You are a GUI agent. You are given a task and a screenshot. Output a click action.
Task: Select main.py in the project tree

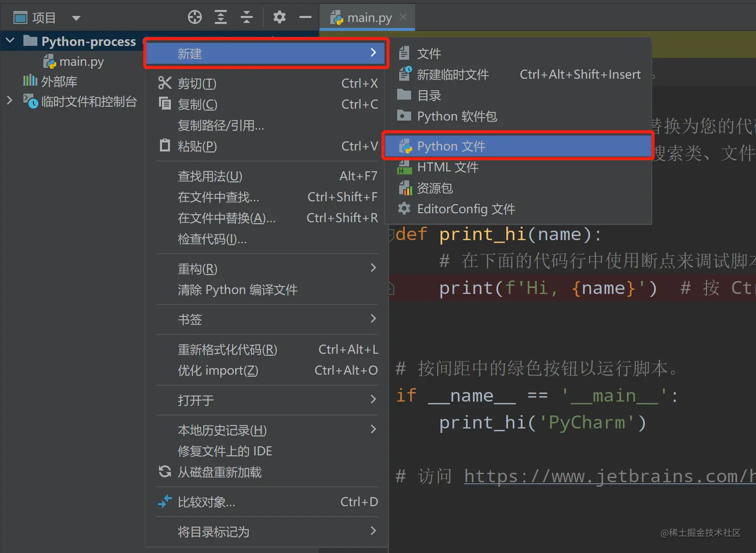click(x=81, y=61)
